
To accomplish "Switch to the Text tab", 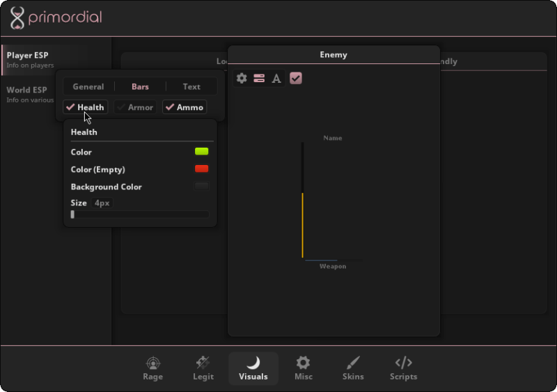I will [191, 87].
